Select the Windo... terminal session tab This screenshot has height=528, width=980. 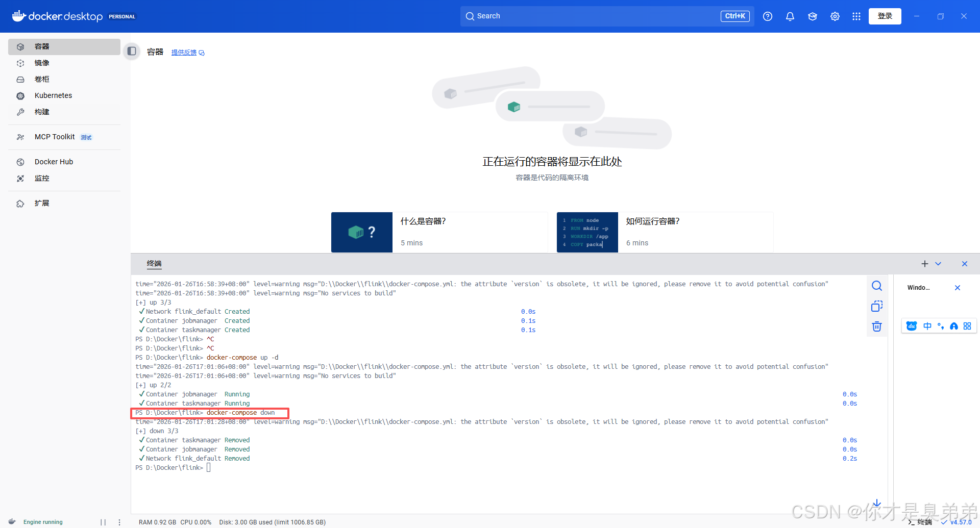tap(919, 288)
